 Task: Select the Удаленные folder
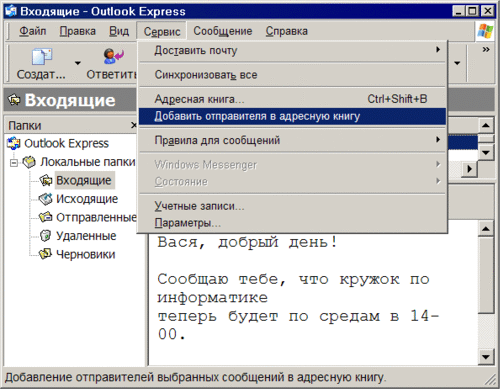pos(86,236)
